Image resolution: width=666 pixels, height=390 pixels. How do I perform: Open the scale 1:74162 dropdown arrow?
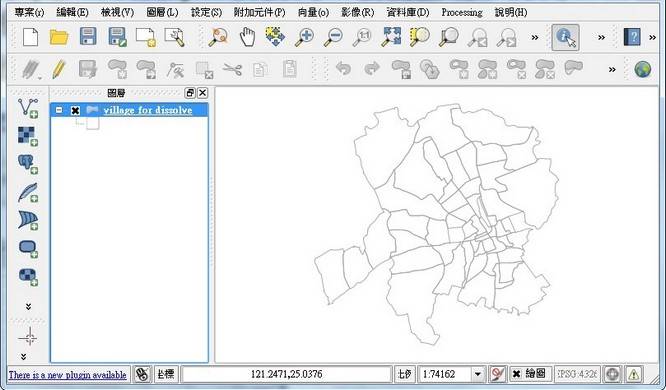(477, 374)
